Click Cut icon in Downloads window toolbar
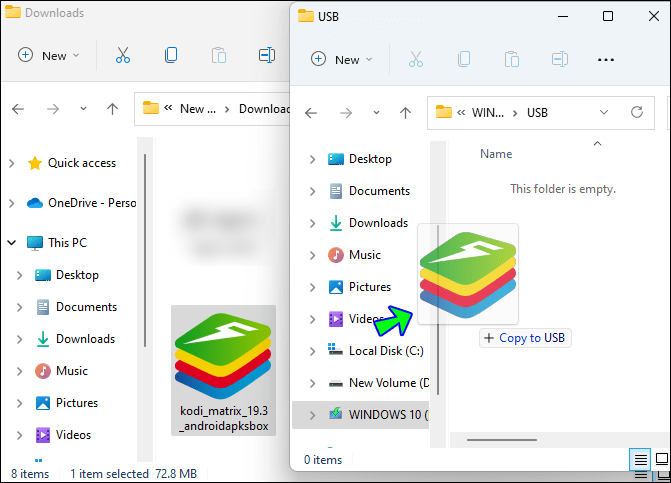Image resolution: width=671 pixels, height=483 pixels. pyautogui.click(x=123, y=56)
